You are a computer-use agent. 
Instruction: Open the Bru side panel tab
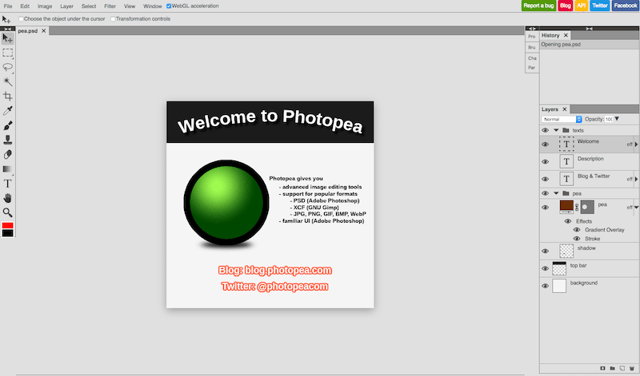pyautogui.click(x=531, y=47)
